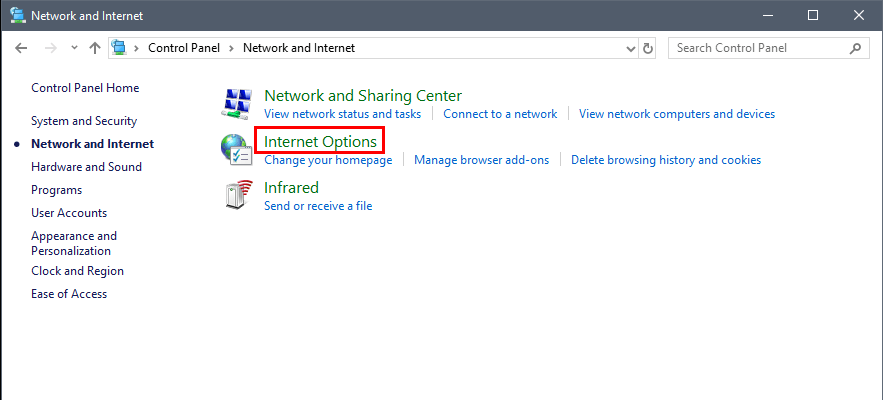Click View network status and tasks
The image size is (883, 400).
(342, 114)
